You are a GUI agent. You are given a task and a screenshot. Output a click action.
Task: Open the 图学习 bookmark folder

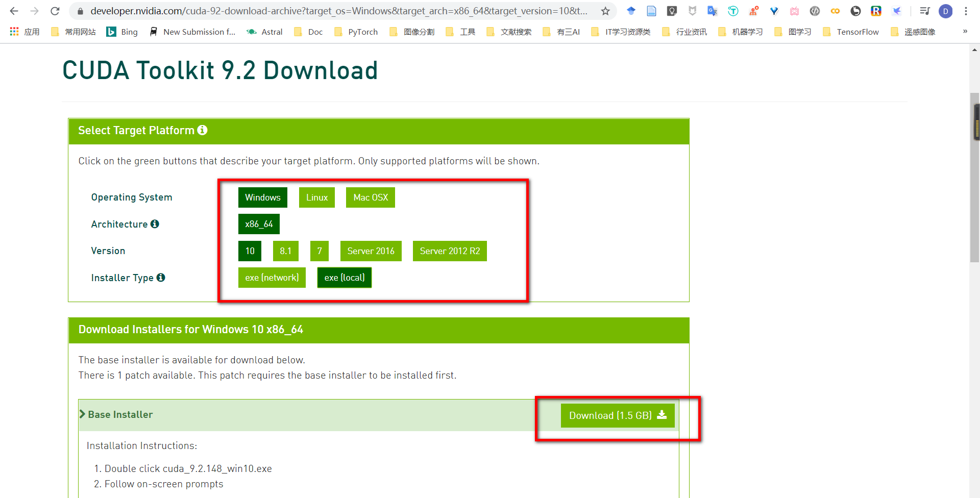pos(793,32)
